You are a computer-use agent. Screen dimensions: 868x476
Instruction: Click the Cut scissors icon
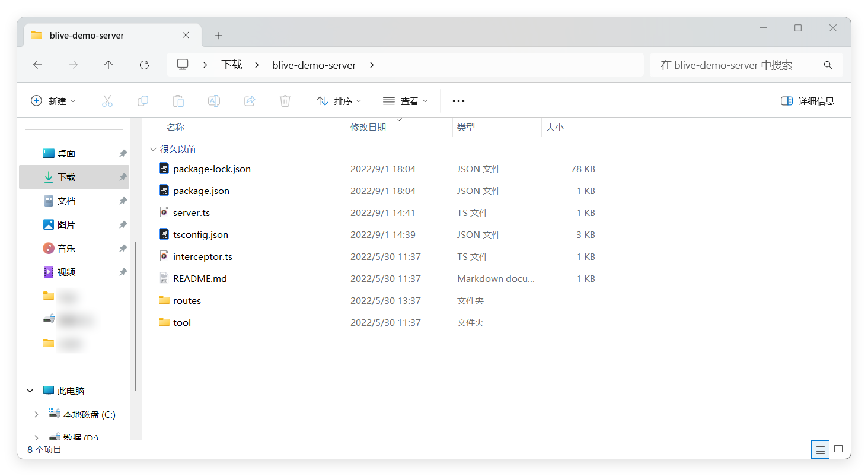coord(107,101)
